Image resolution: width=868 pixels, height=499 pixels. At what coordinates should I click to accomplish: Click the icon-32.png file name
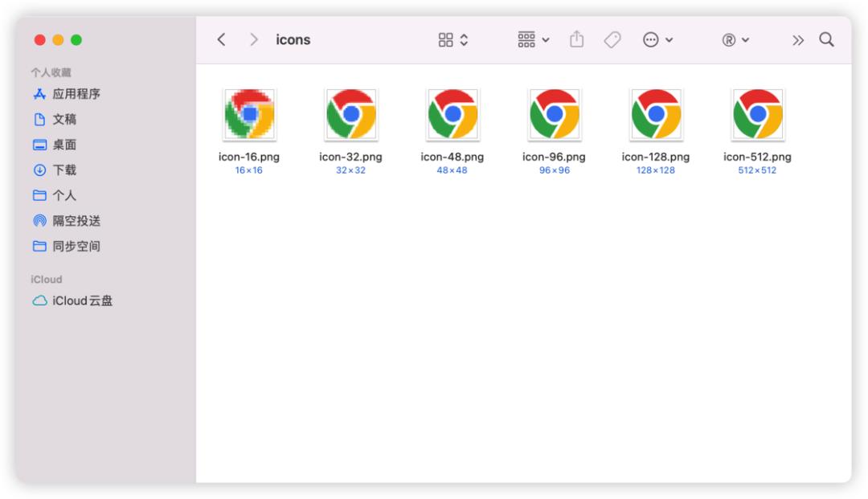point(350,157)
